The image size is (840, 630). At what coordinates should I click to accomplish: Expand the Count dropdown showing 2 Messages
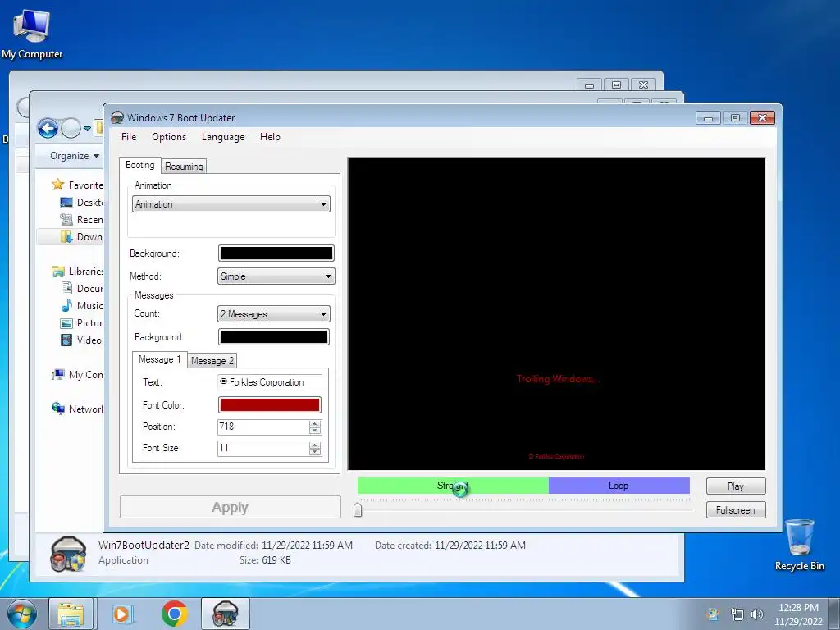pos(274,314)
